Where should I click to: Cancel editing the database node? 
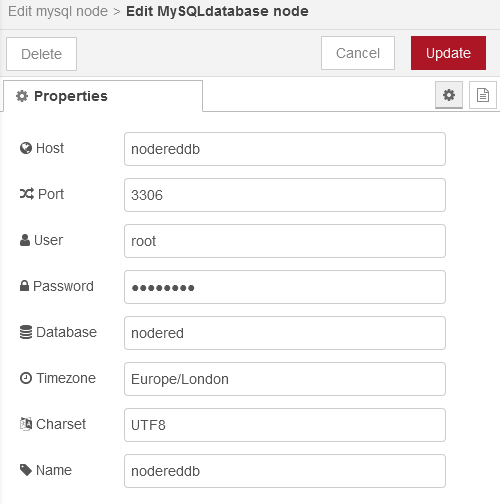358,53
